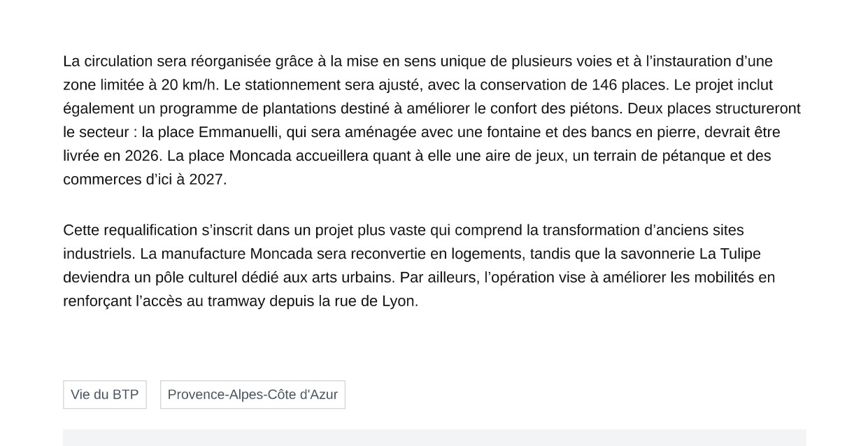Screen dimensions: 868x446
Task: Click the "Vie du BTP" tag button
Action: [104, 394]
